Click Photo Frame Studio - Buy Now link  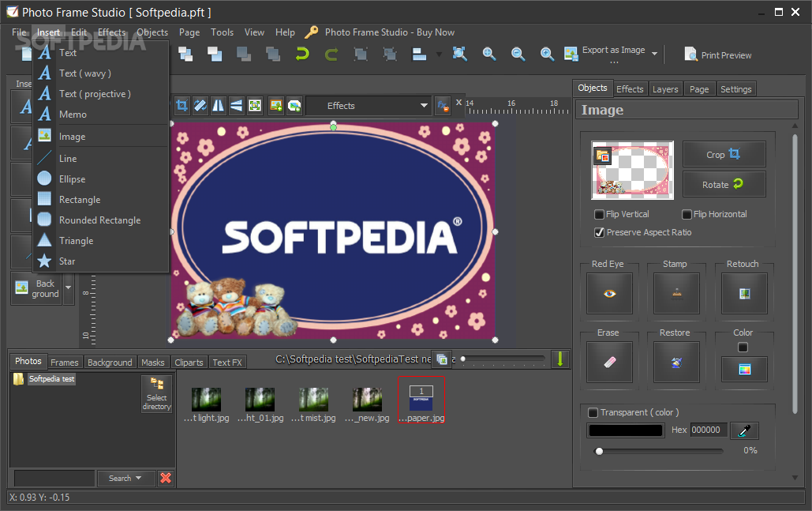coord(390,32)
